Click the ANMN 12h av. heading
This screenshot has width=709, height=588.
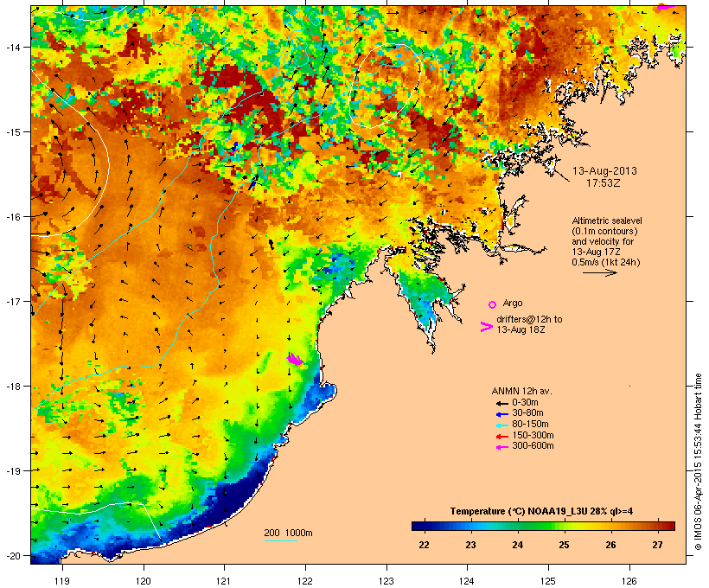[x=521, y=391]
